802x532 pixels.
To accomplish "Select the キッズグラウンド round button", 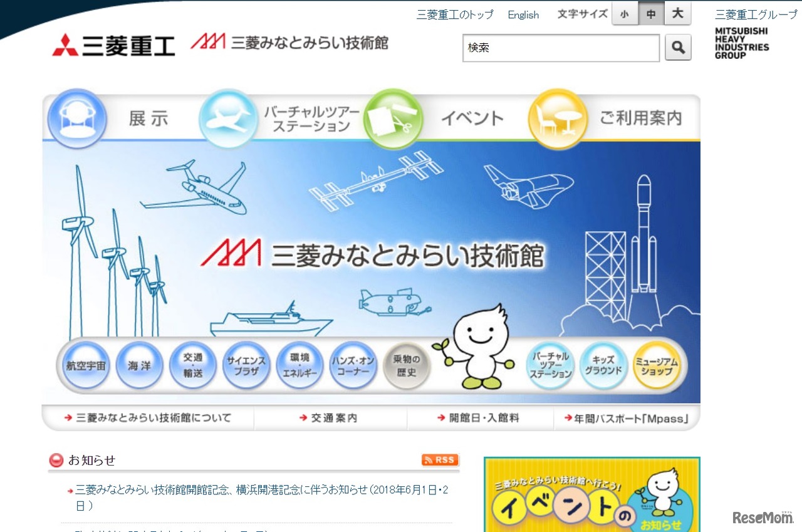I will (603, 365).
